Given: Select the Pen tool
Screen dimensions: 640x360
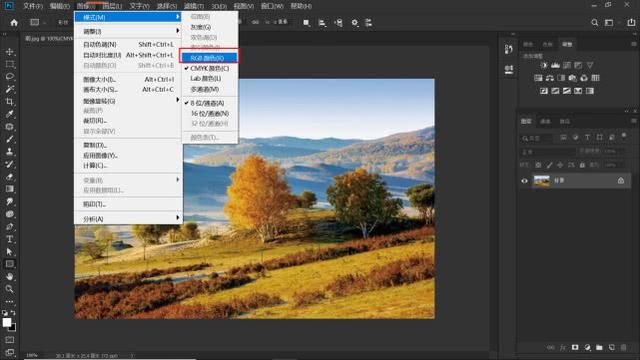Looking at the screenshot, I should click(9, 227).
